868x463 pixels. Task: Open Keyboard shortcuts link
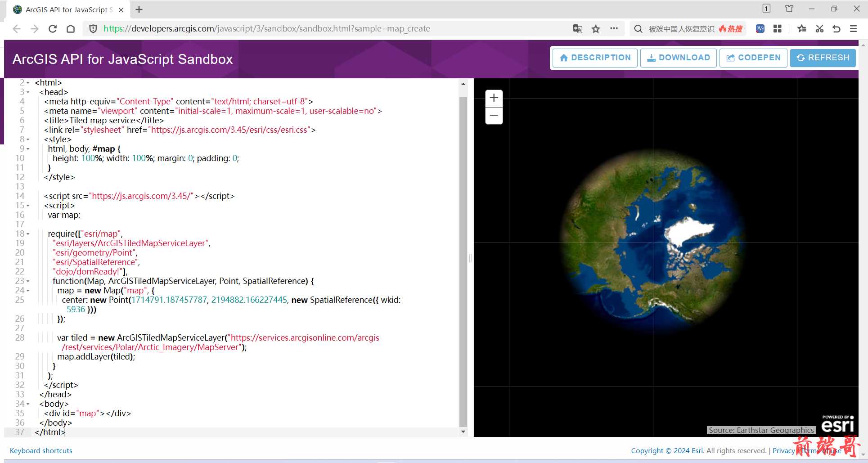(x=41, y=450)
